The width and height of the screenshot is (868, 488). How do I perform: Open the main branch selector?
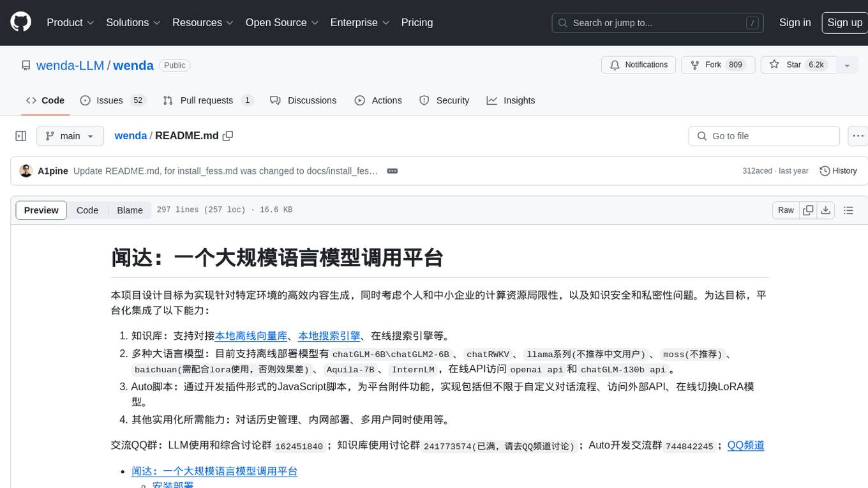(70, 136)
